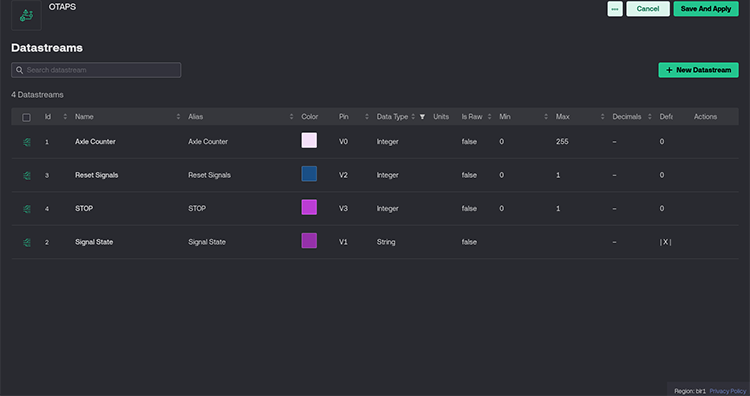Sort the table by Id column arrows

(65, 117)
